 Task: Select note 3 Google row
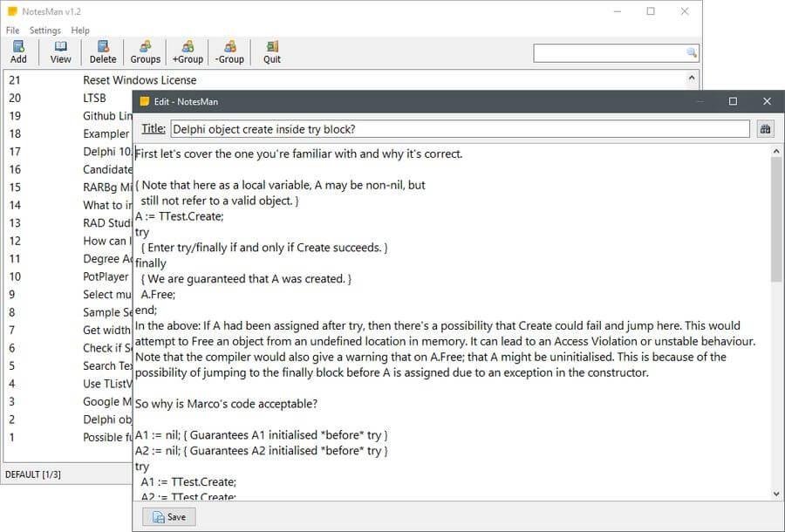[69, 402]
